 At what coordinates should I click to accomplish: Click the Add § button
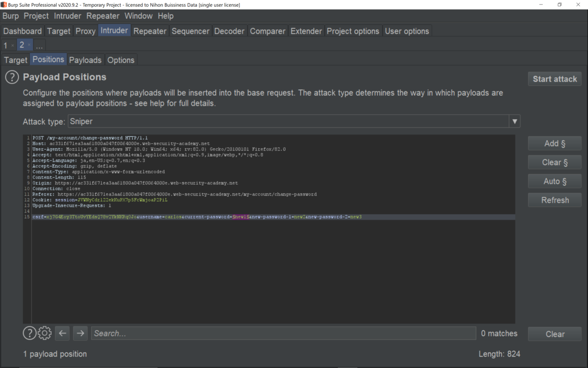[555, 144]
